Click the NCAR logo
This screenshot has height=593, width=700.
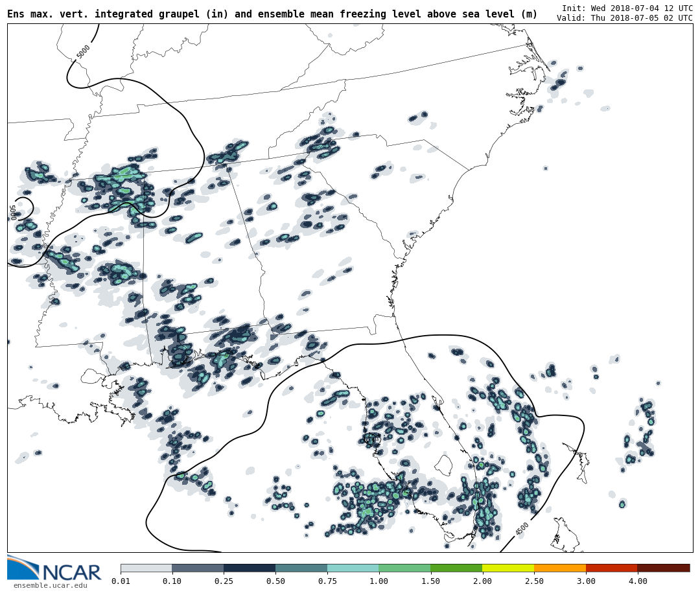coord(54,568)
